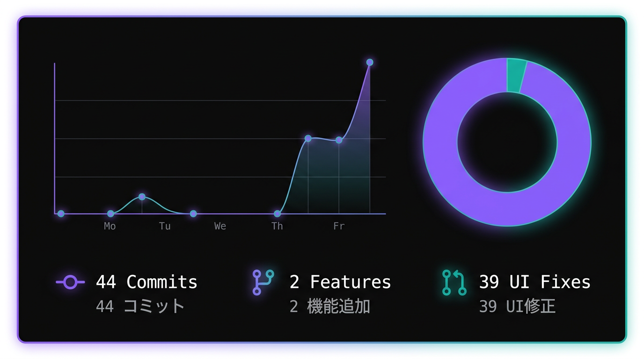Screen dimensions: 644x359
Task: Select the "2 Features" stat label
Action: [x=340, y=282]
